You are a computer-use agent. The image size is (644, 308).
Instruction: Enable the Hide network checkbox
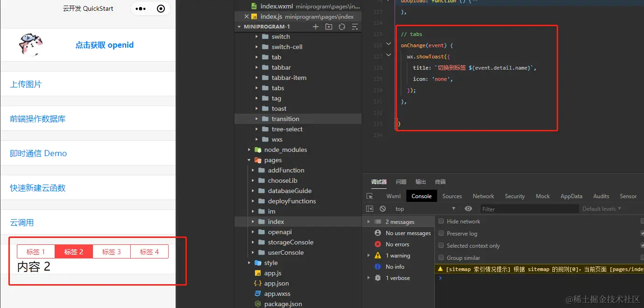coord(441,222)
